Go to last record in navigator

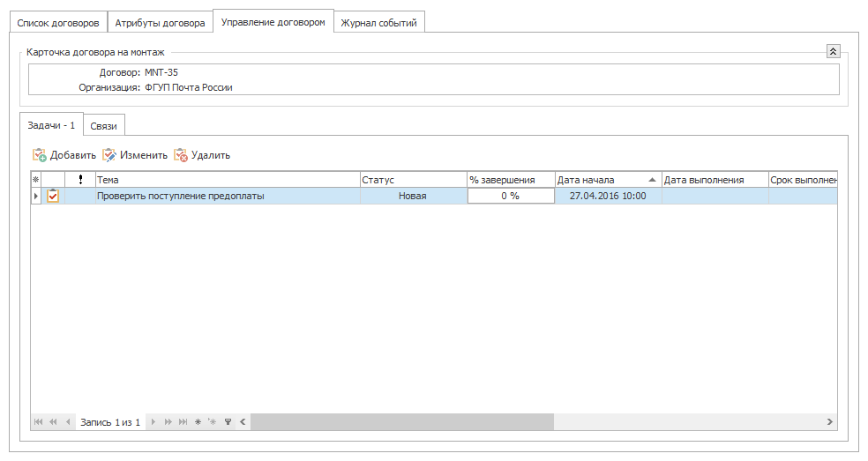click(183, 421)
